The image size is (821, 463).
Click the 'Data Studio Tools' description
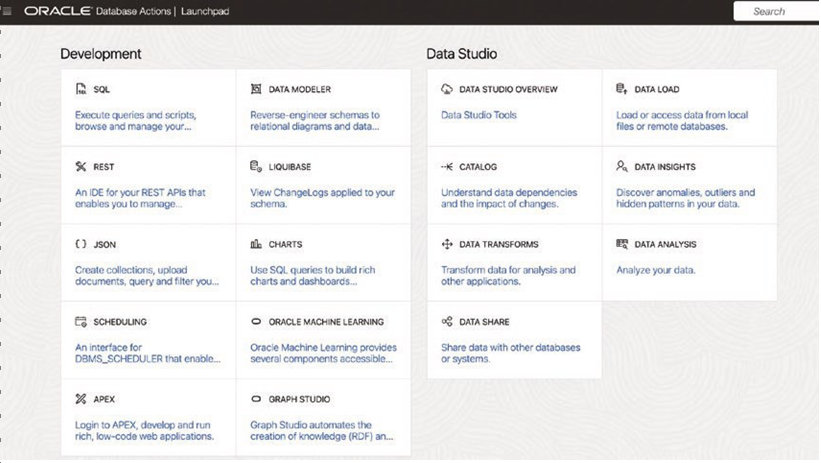(x=479, y=115)
